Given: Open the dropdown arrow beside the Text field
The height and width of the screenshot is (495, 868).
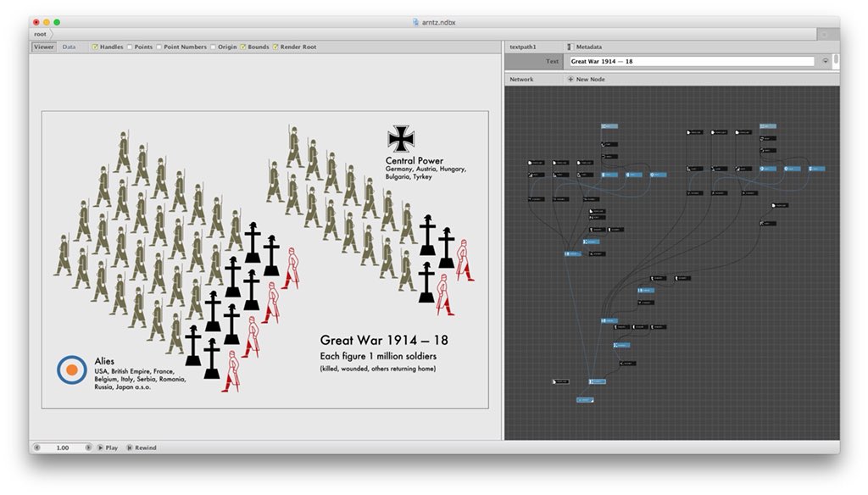Looking at the screenshot, I should 826,62.
